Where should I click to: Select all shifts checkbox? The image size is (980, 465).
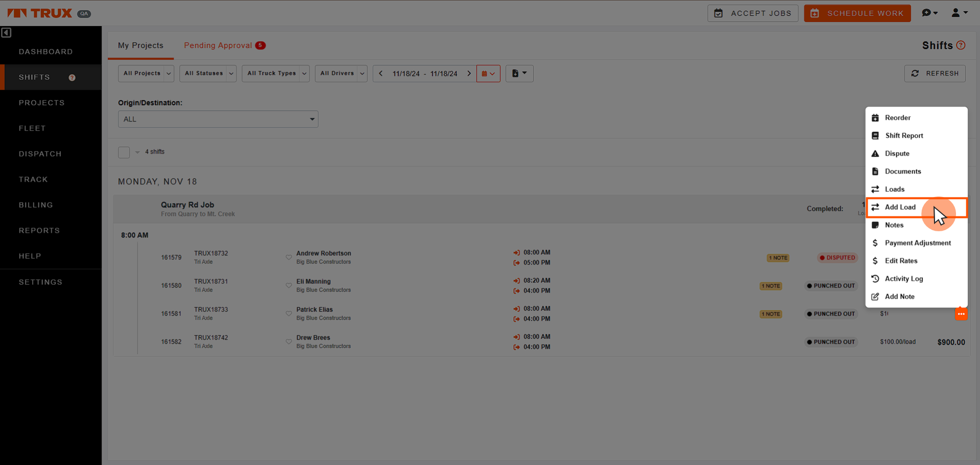coord(124,152)
